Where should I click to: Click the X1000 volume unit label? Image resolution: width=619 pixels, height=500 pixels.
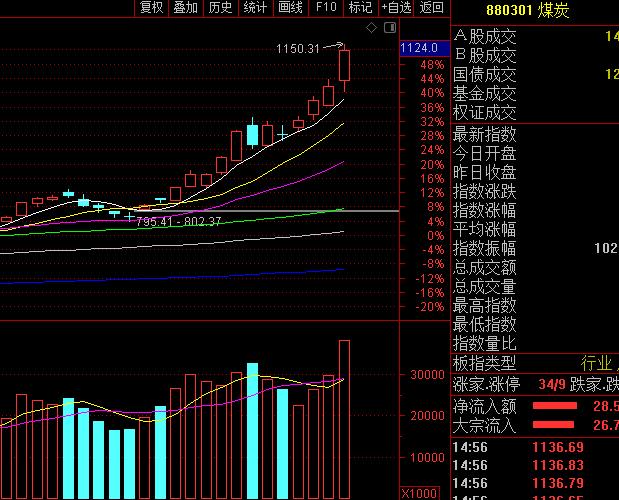pyautogui.click(x=419, y=494)
